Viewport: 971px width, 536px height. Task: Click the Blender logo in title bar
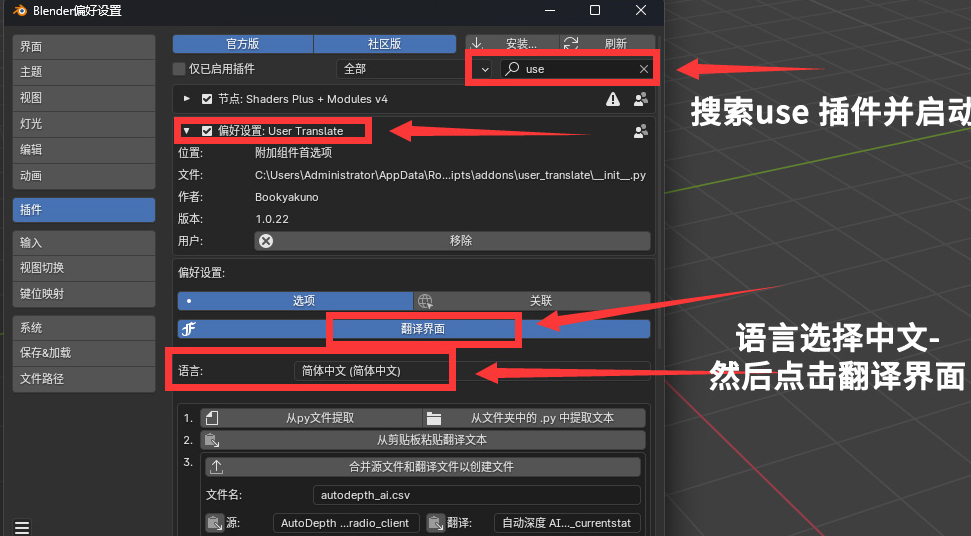[x=20, y=11]
